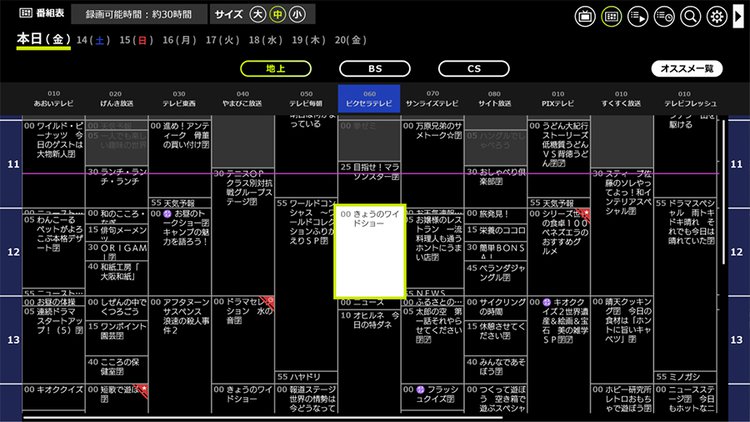The height and width of the screenshot is (422, 750).
Task: Select the ピクセラテレビ channel header
Action: click(369, 98)
